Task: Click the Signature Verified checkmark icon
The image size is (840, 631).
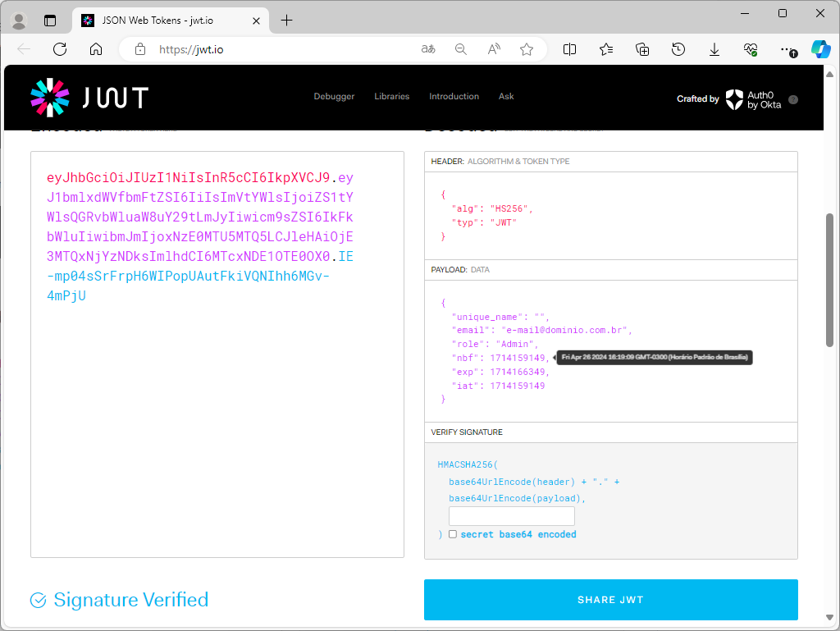Action: [x=38, y=601]
